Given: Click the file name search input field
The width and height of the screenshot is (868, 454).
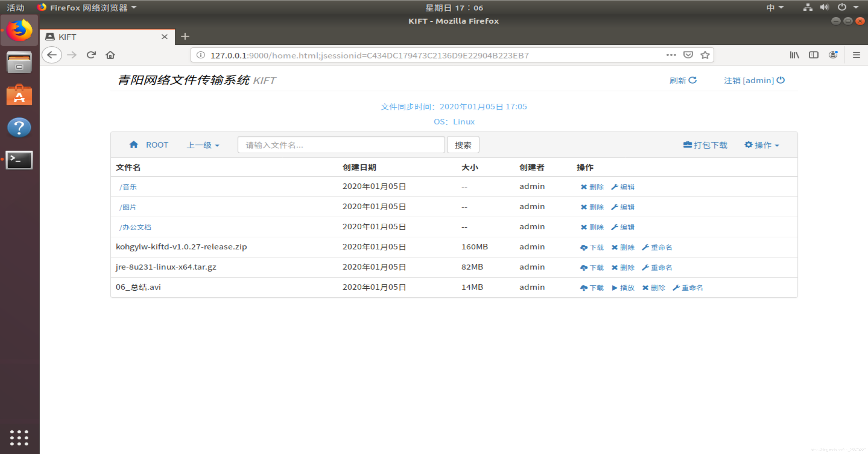Looking at the screenshot, I should pos(341,145).
